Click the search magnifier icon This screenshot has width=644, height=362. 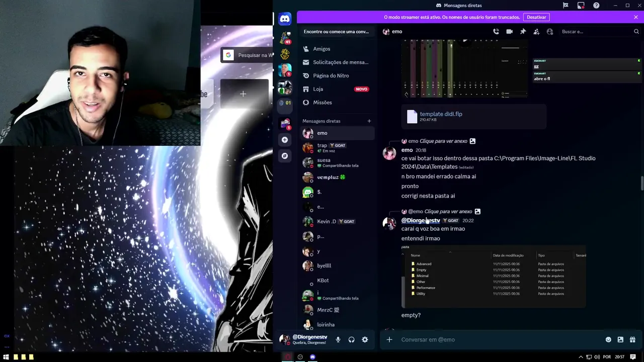(x=636, y=31)
